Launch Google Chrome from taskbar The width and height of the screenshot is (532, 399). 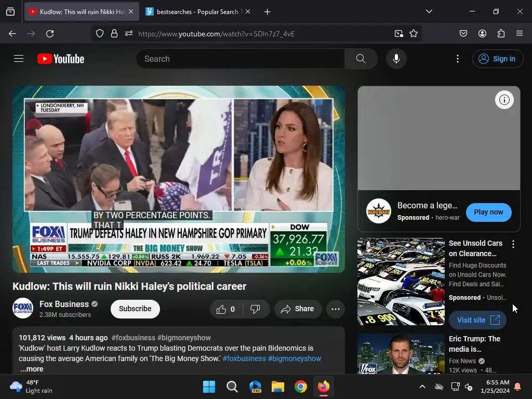tap(301, 387)
